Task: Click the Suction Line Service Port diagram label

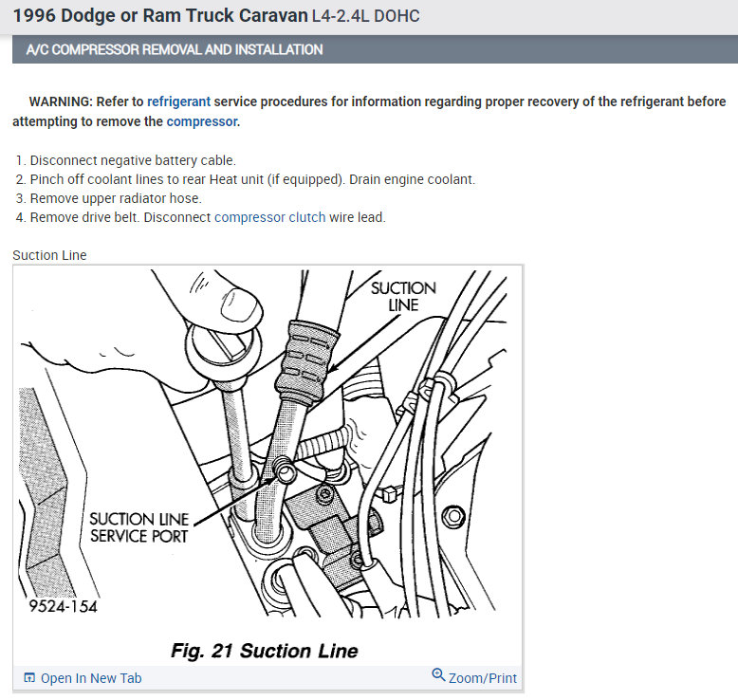Action: point(139,527)
